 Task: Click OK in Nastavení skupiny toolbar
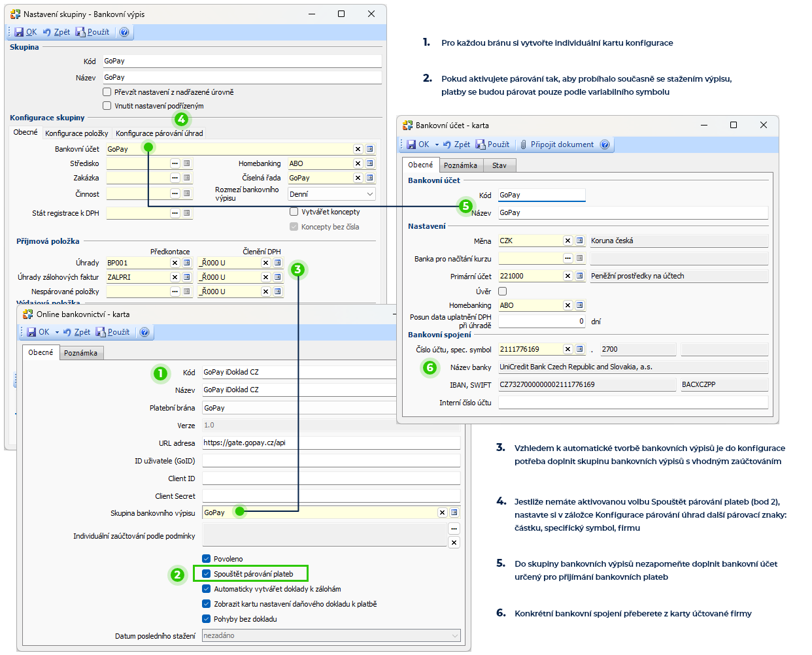click(25, 32)
